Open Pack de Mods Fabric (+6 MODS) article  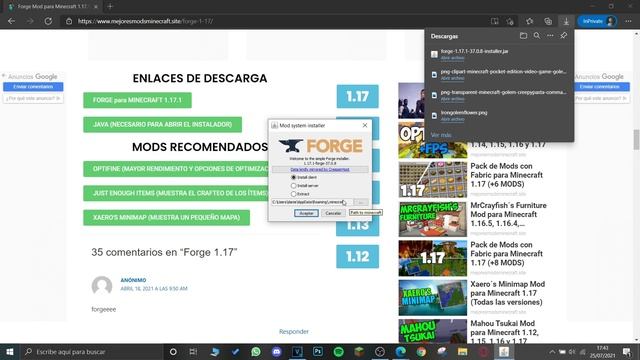[x=507, y=175]
